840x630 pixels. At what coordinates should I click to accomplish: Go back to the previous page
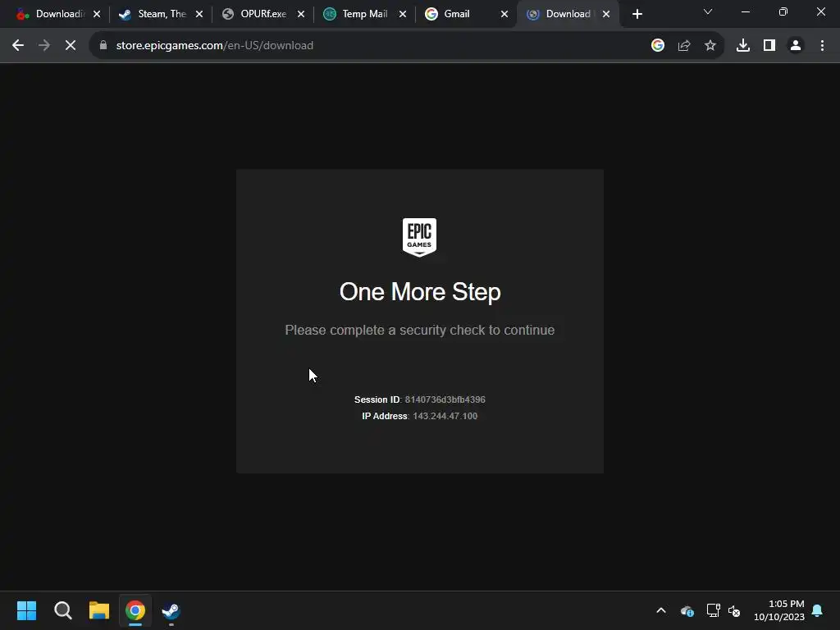pyautogui.click(x=18, y=46)
